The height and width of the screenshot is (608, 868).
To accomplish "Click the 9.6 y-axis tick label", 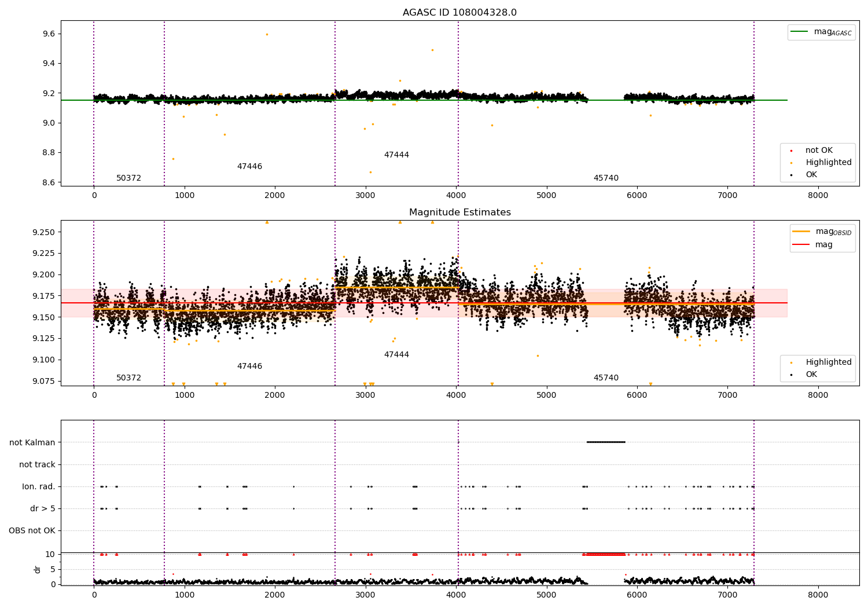I will pos(49,34).
